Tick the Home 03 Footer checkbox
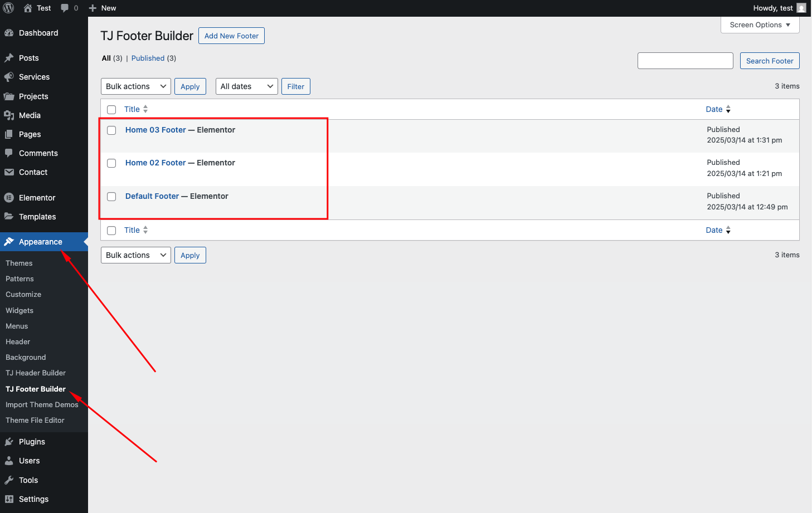Viewport: 812px width, 513px height. 111,130
